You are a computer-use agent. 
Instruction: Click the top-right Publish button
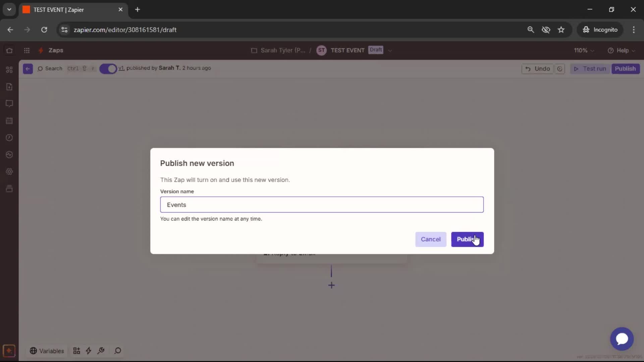625,69
